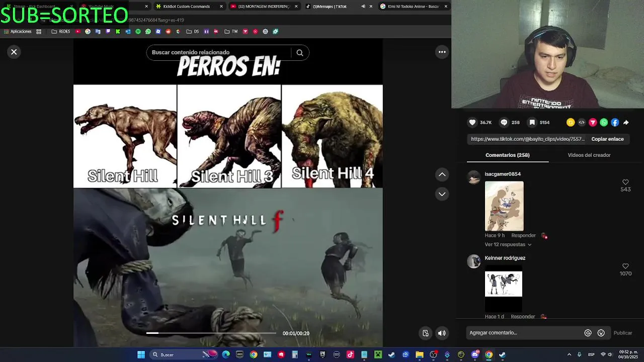Screen dimensions: 644x362
Task: Switch to Kimi Ni Todoke Anime browser tab
Action: [x=413, y=7]
